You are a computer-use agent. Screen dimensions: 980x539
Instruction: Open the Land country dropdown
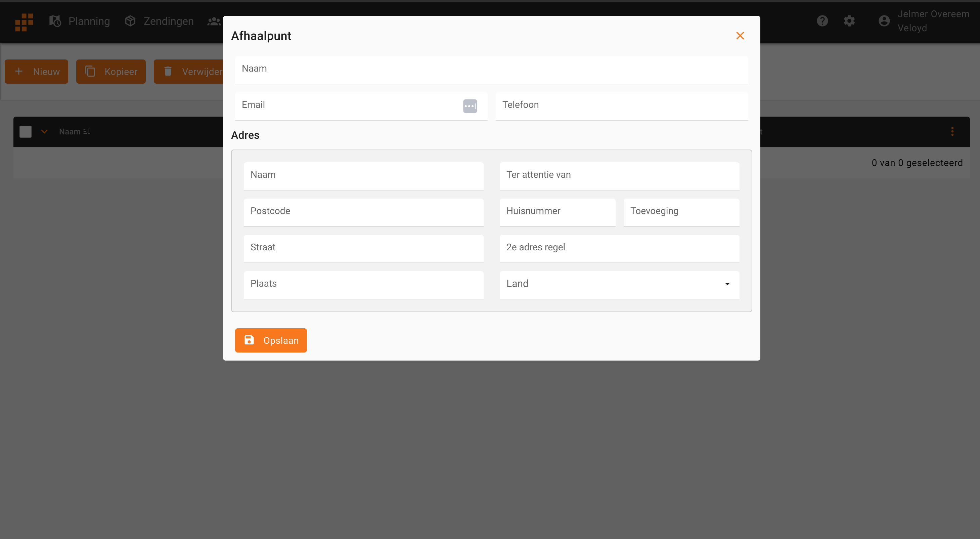point(619,284)
